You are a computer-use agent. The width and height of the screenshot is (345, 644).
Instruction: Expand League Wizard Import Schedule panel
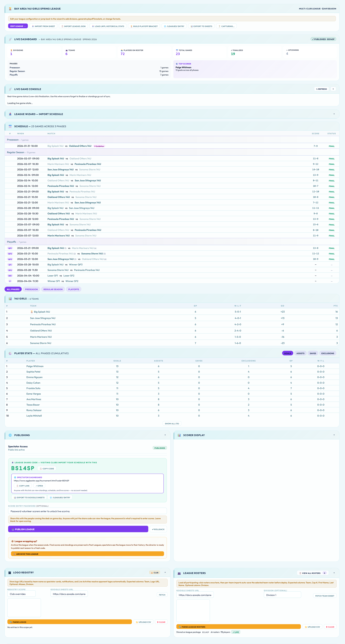pos(334,114)
